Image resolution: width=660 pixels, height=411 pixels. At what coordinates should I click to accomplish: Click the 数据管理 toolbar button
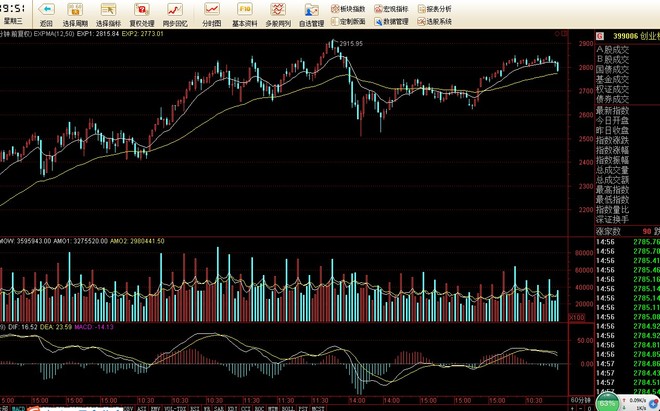[394, 20]
